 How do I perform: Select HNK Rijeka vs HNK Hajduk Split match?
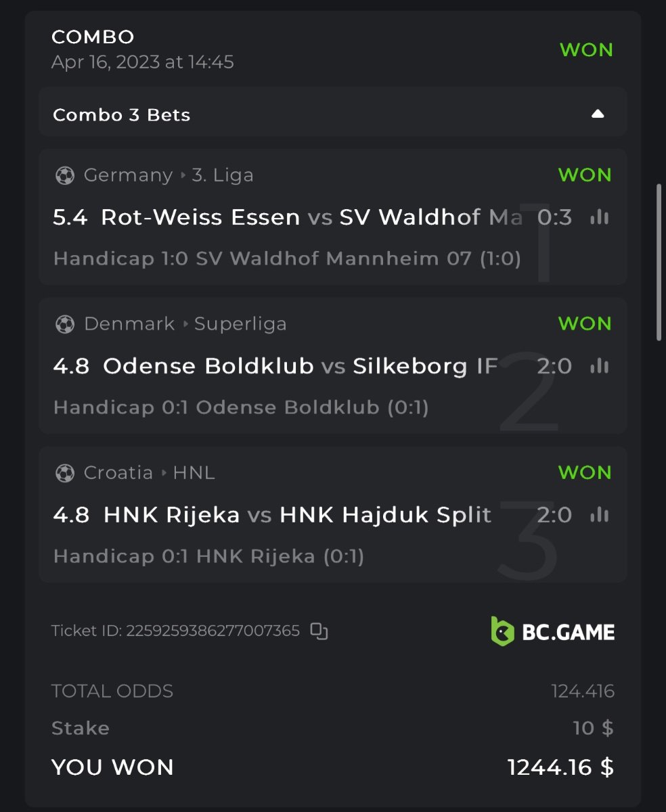click(297, 515)
